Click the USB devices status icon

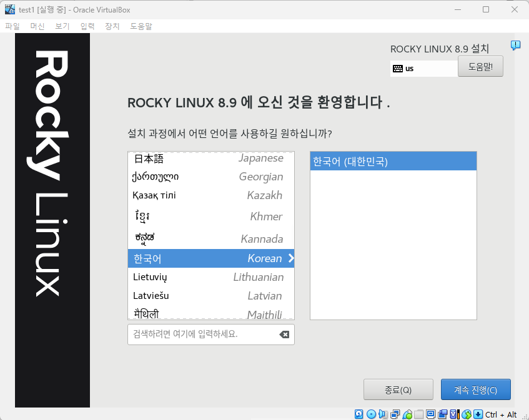point(407,414)
